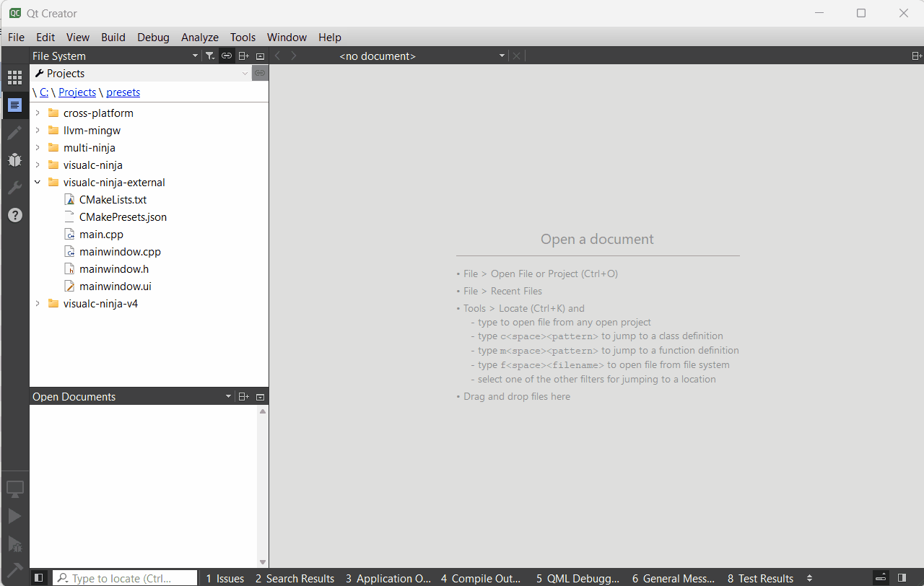Select the Run button in the left sidebar
924x586 pixels.
[14, 515]
